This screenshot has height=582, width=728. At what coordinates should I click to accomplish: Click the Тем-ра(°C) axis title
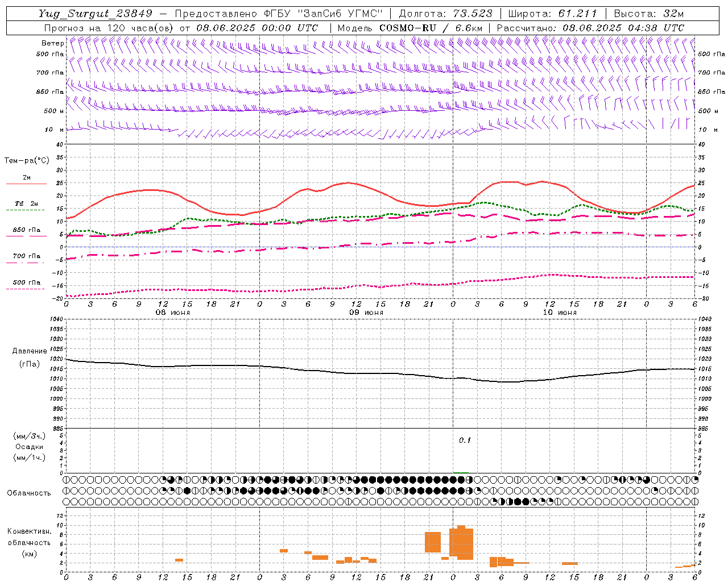(27, 161)
